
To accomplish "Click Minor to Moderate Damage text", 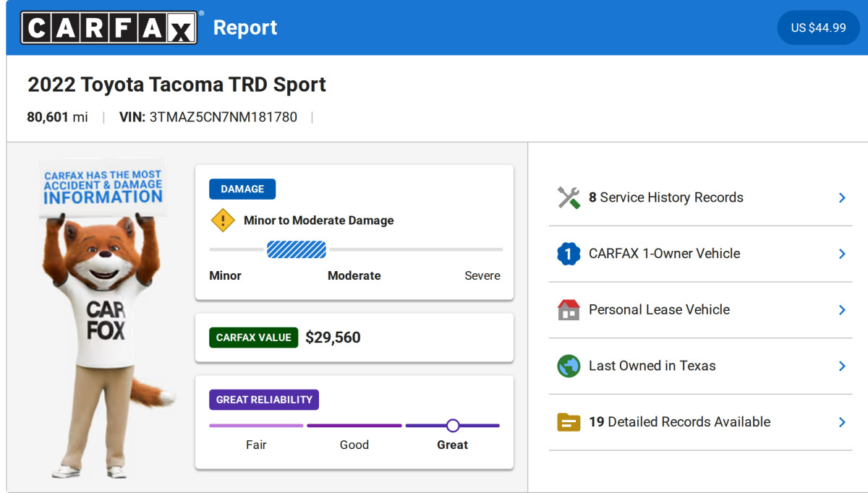I will pyautogui.click(x=319, y=220).
